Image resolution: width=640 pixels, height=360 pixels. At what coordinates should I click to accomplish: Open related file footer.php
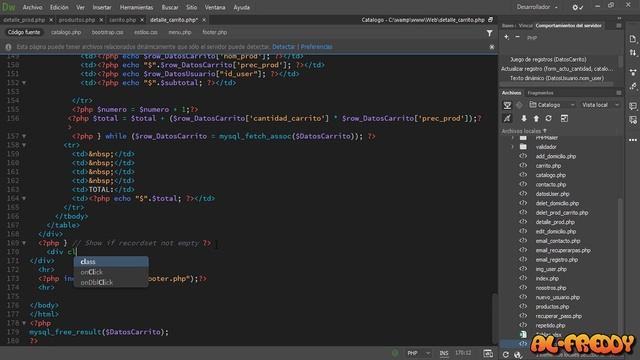tap(214, 32)
